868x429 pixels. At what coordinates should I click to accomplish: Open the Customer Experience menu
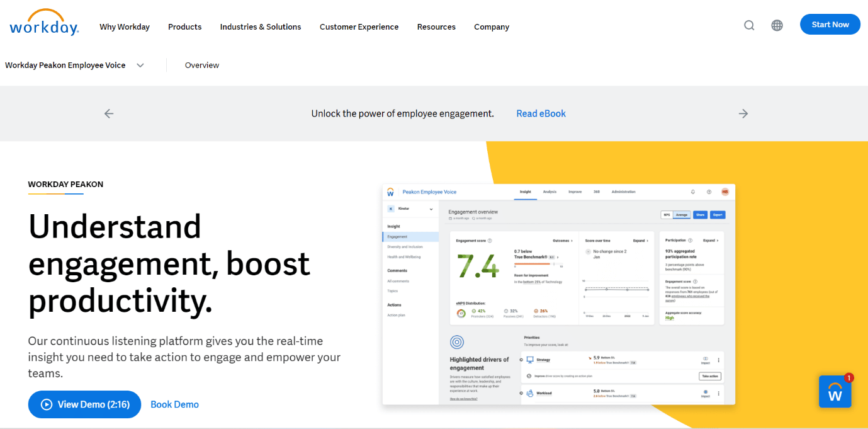[359, 26]
